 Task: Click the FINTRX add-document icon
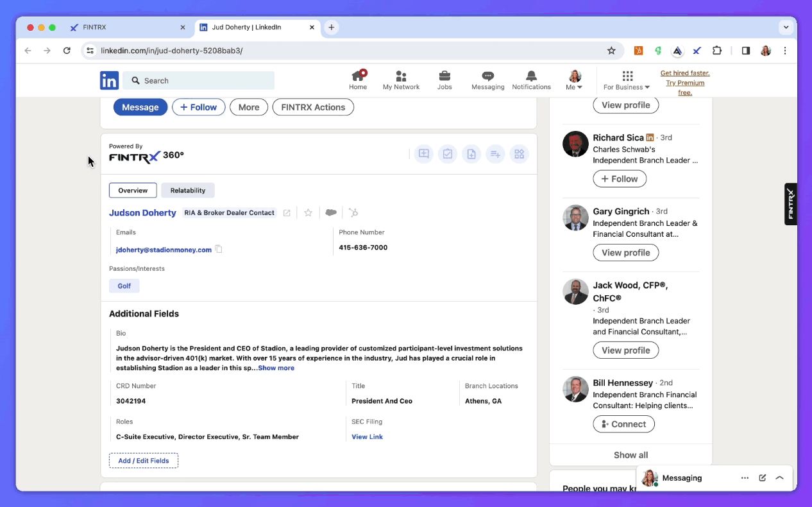[x=471, y=154]
